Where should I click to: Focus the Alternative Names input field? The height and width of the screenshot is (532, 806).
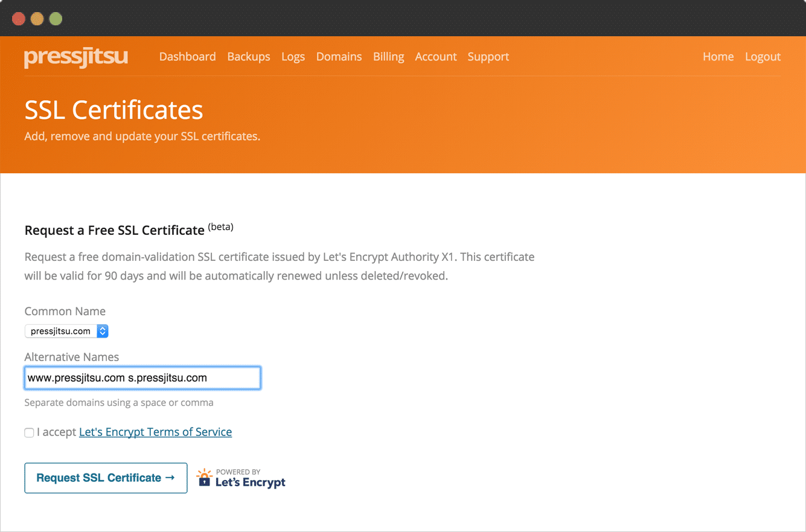142,378
